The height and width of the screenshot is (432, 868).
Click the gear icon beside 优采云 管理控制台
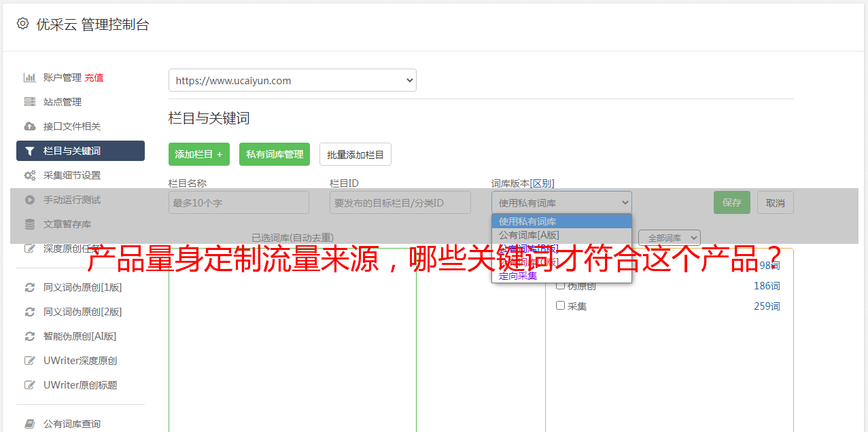(22, 24)
